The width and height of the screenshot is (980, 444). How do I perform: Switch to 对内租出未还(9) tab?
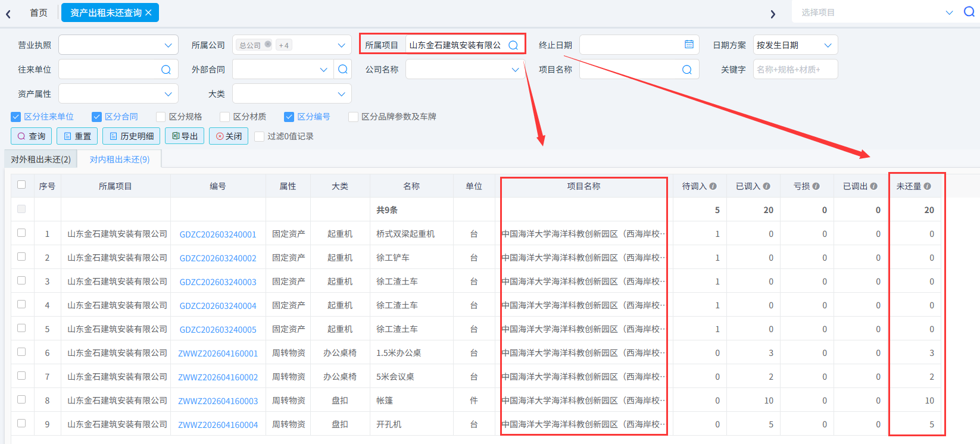click(x=120, y=160)
